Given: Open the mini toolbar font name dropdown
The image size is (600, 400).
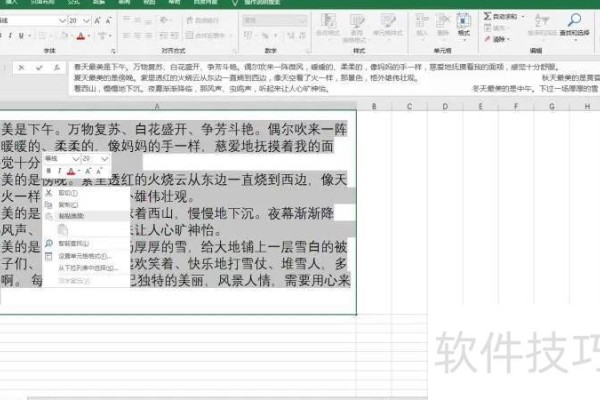Looking at the screenshot, I should [x=76, y=158].
